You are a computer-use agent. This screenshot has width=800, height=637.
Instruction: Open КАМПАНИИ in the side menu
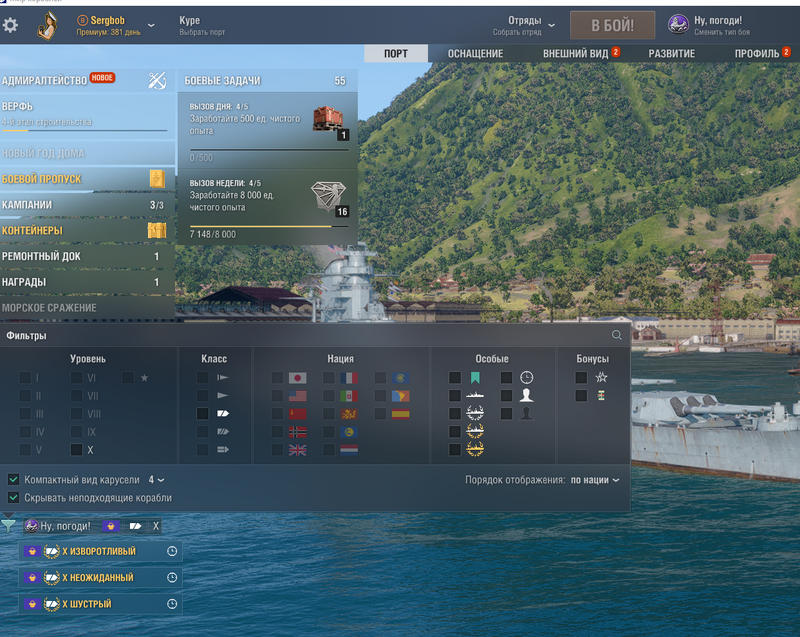87,205
